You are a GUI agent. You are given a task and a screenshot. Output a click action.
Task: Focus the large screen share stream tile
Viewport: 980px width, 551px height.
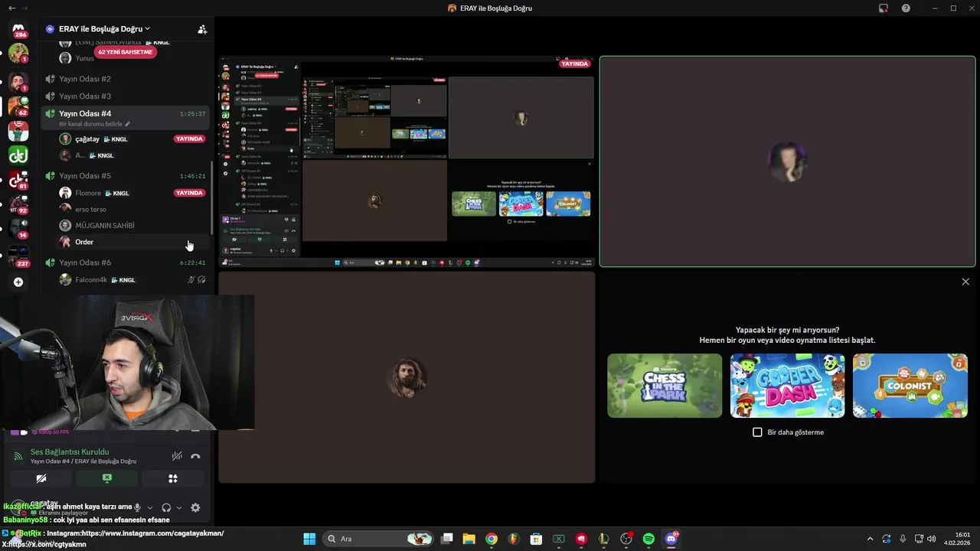pos(407,161)
